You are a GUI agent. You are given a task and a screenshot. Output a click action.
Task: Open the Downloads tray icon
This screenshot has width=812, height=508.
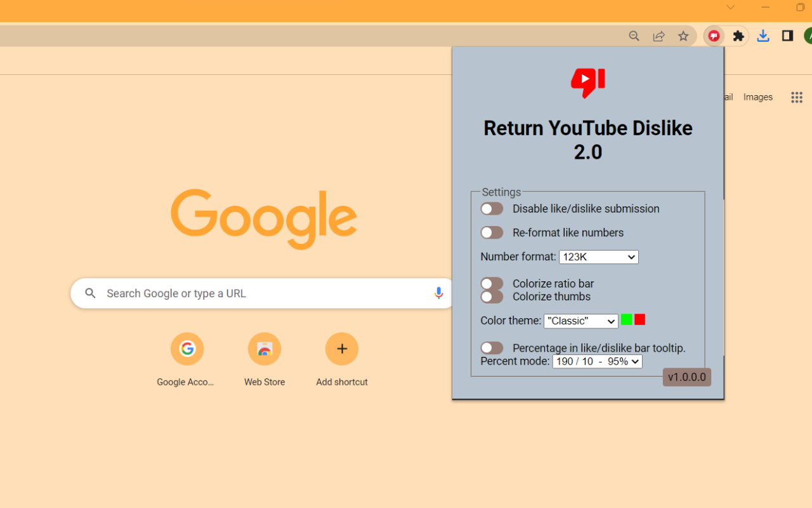point(763,36)
